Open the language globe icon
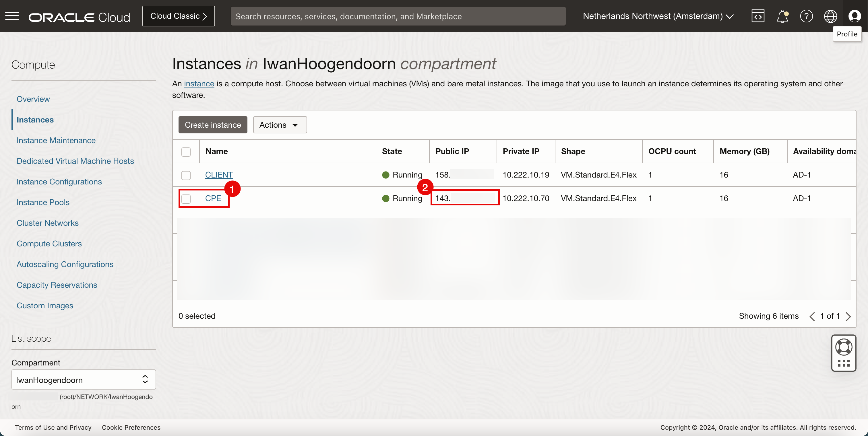The image size is (868, 436). click(830, 16)
